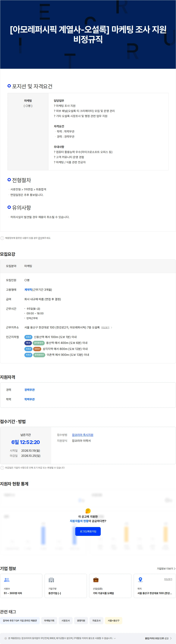Click the 4호선 badge beside 이촌역

(28, 355)
